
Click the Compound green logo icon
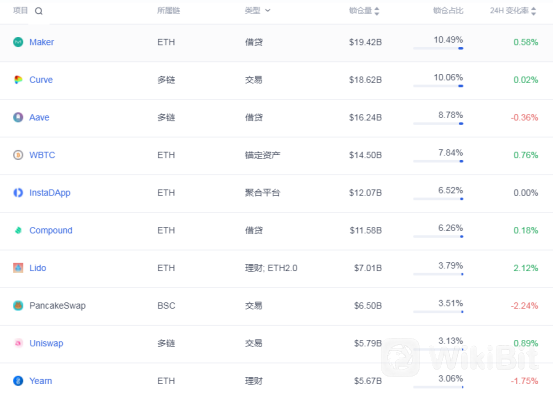[x=18, y=230]
